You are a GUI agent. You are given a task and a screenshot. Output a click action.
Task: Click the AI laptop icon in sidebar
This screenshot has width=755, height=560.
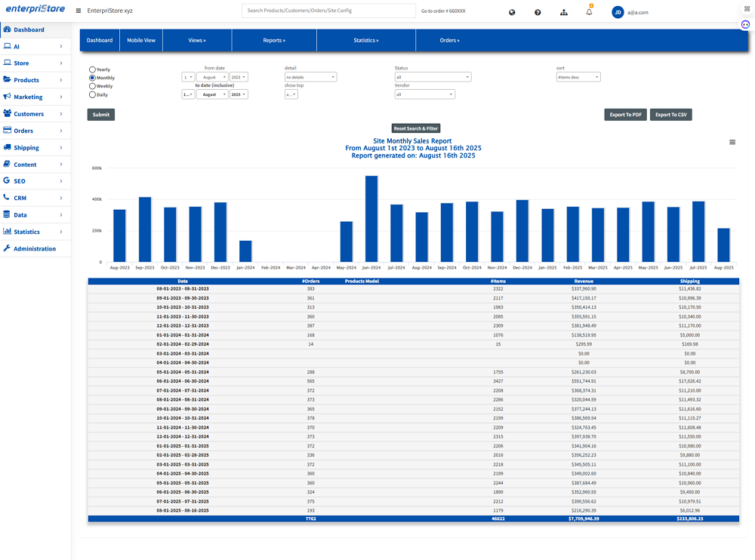pyautogui.click(x=8, y=46)
